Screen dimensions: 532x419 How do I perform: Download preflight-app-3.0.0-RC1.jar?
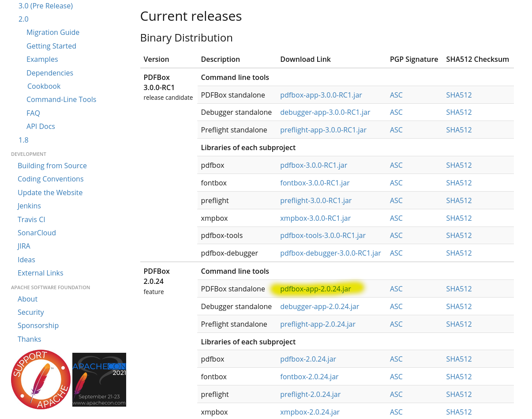point(323,130)
